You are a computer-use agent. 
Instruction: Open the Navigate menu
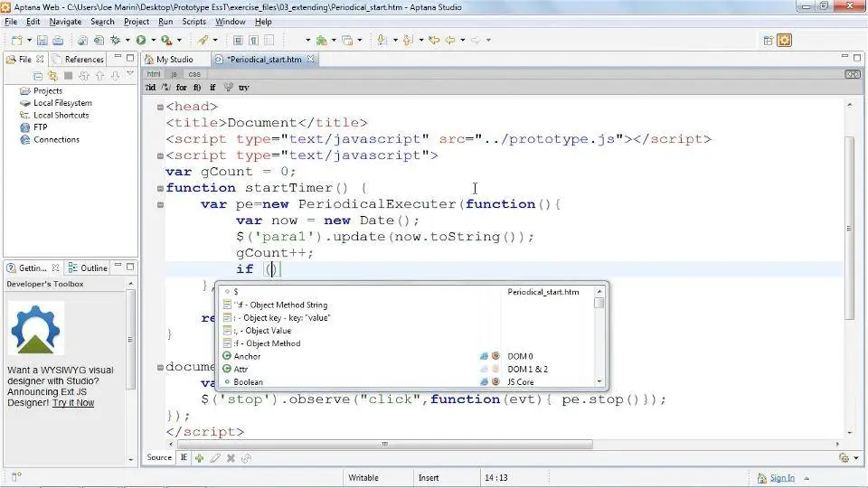click(x=65, y=22)
